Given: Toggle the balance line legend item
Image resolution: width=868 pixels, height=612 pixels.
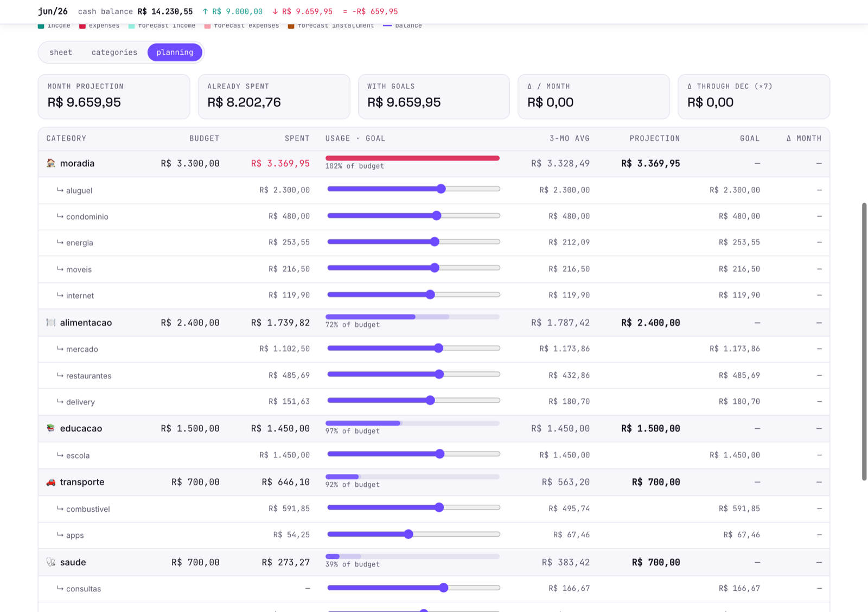Looking at the screenshot, I should pyautogui.click(x=402, y=25).
